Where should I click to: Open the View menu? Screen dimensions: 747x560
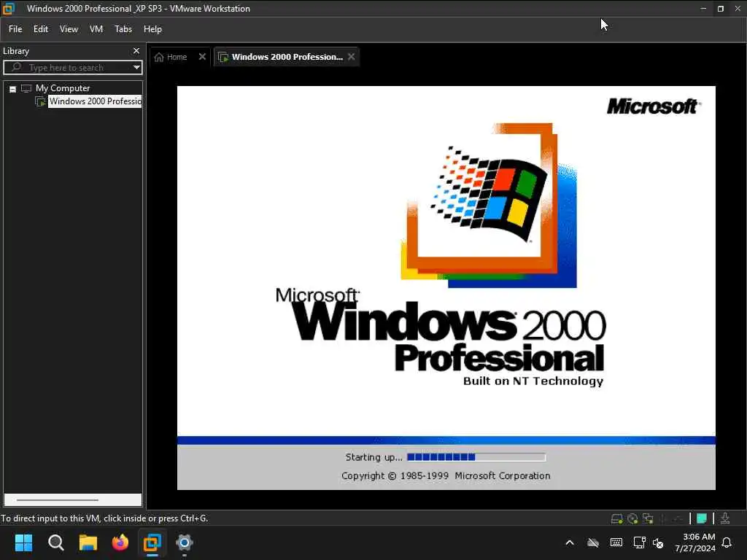tap(69, 29)
